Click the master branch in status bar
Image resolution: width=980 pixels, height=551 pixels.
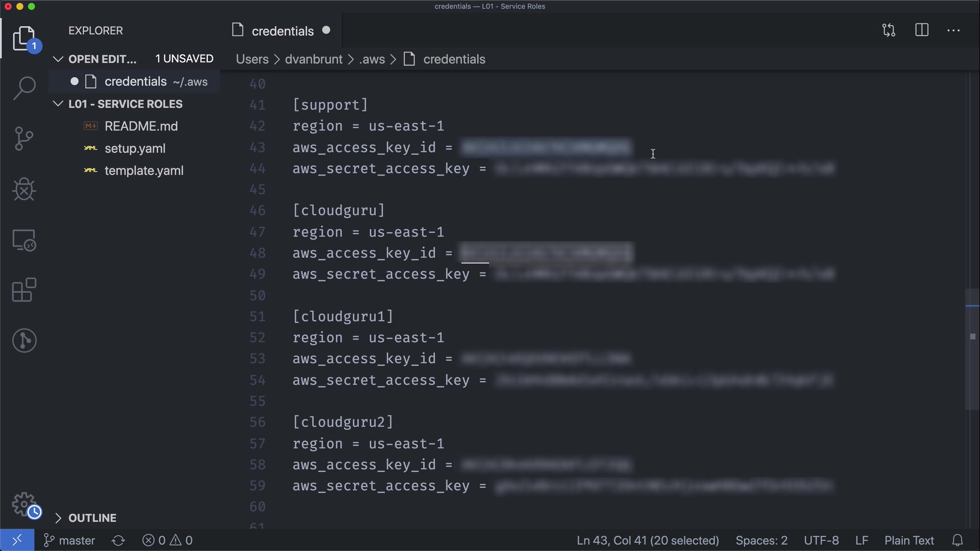click(x=70, y=540)
